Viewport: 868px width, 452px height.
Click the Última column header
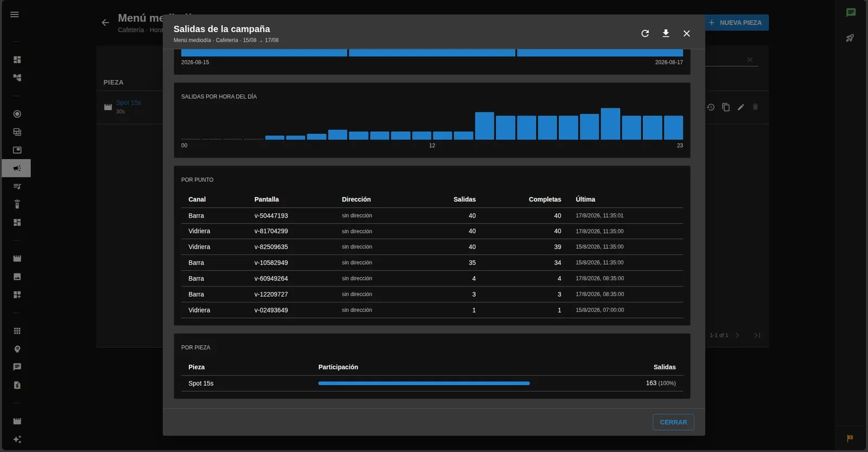coord(585,199)
